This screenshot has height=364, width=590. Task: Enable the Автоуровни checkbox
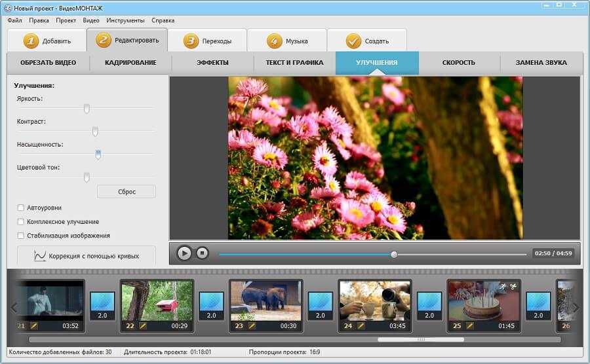tap(21, 208)
